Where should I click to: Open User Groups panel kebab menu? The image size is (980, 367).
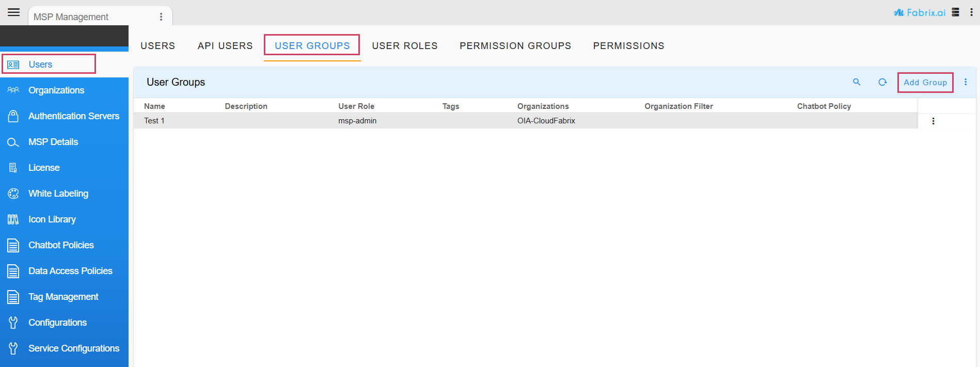pos(966,82)
